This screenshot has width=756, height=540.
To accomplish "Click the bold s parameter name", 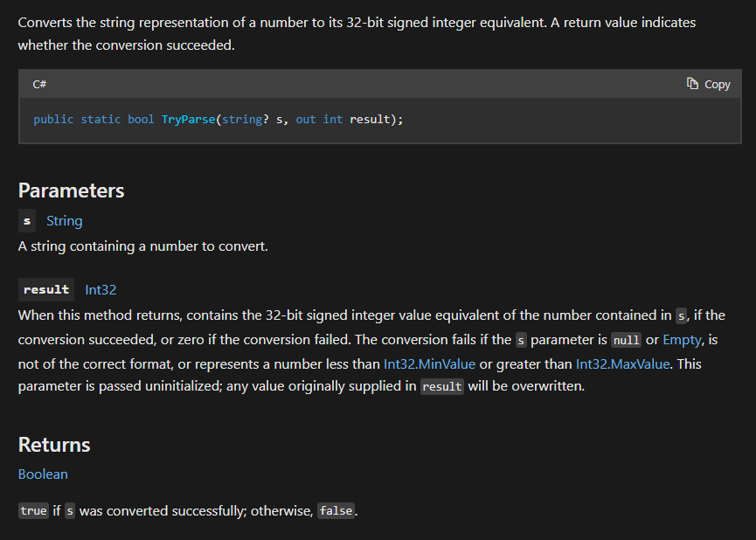I will (x=27, y=222).
